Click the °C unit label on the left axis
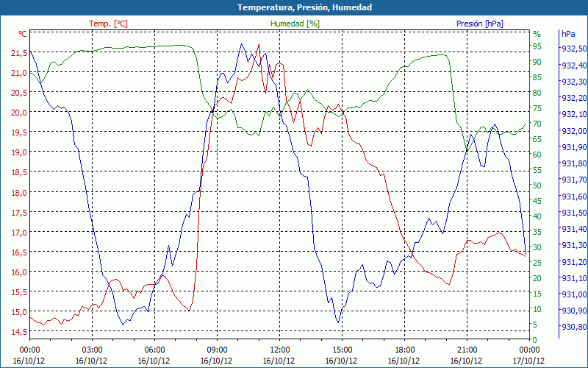 (x=23, y=34)
